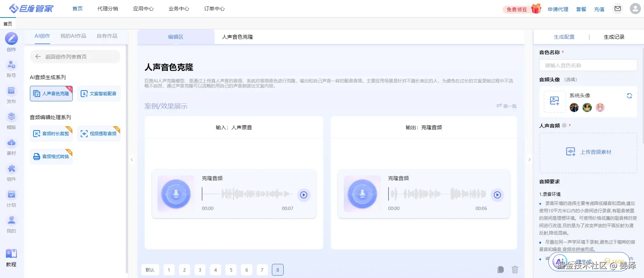Select the 视频提取音频 tool
Screen dimensions: 644x278
[99, 134]
